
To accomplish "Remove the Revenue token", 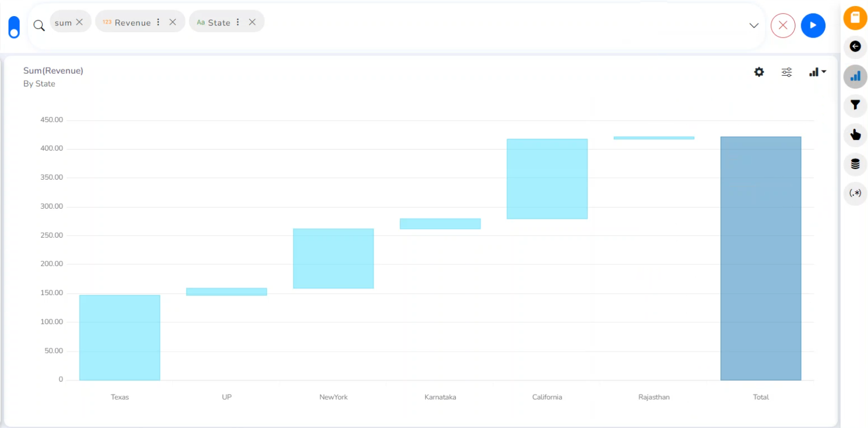I will point(173,22).
